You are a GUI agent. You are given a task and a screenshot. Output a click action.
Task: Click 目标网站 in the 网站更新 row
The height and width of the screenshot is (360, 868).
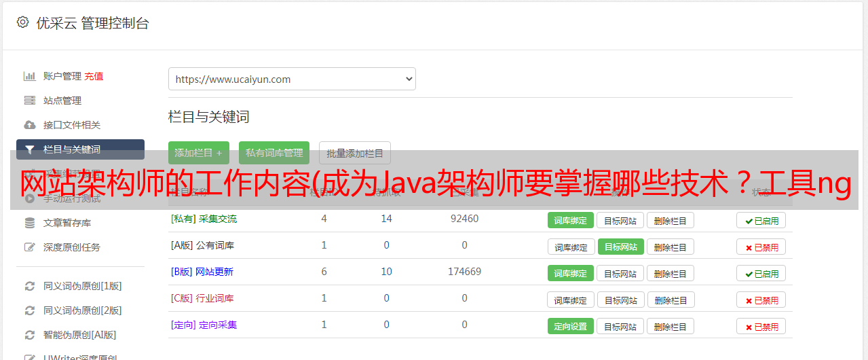[620, 273]
